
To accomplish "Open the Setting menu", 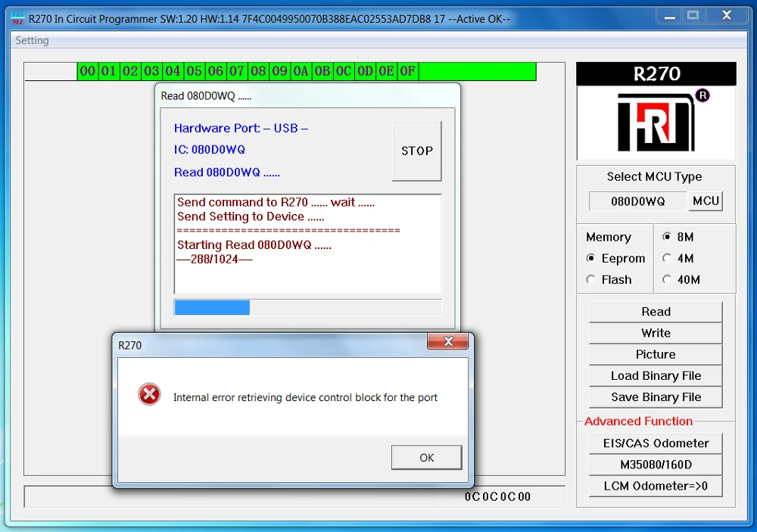I will [32, 41].
